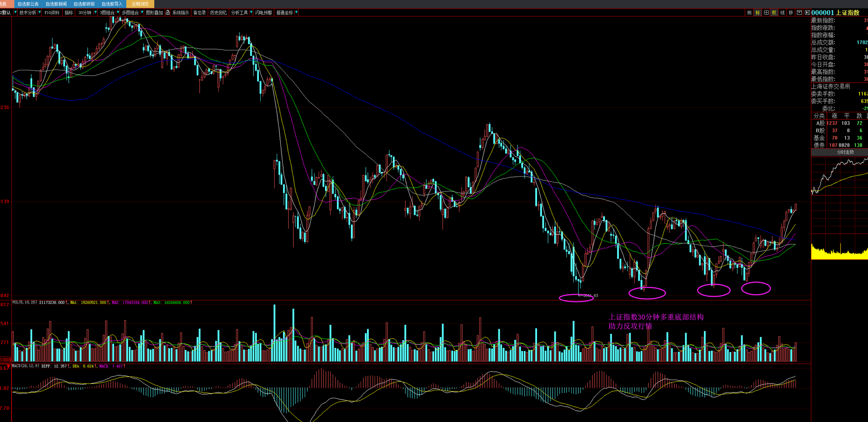
Task: Go to the 近期浏览 tab
Action: point(140,4)
